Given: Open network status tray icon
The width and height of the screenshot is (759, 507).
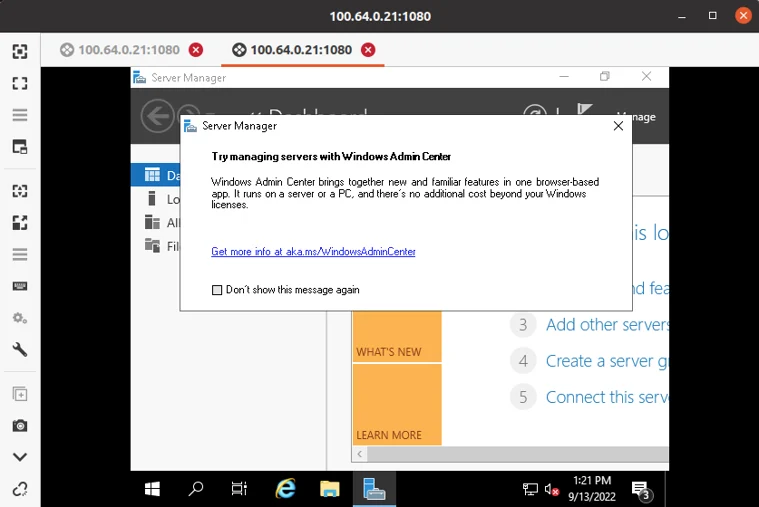Looking at the screenshot, I should click(x=531, y=490).
